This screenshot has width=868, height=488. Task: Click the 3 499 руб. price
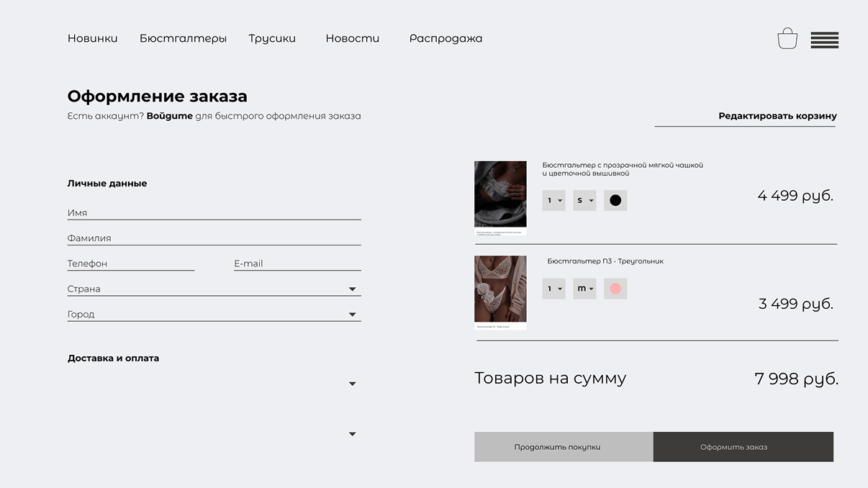[x=796, y=304]
